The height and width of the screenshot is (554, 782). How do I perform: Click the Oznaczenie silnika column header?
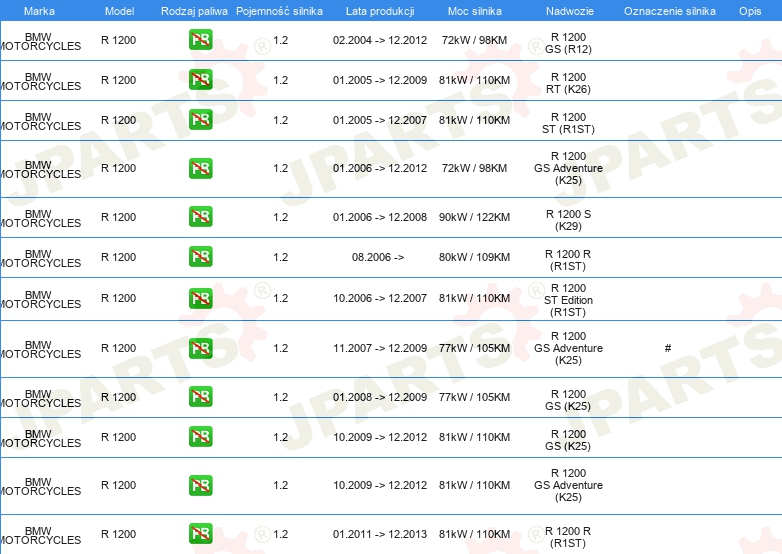[669, 11]
